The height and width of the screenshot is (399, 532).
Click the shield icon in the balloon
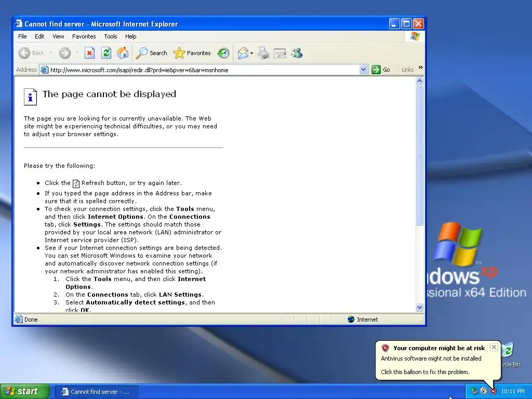[385, 348]
